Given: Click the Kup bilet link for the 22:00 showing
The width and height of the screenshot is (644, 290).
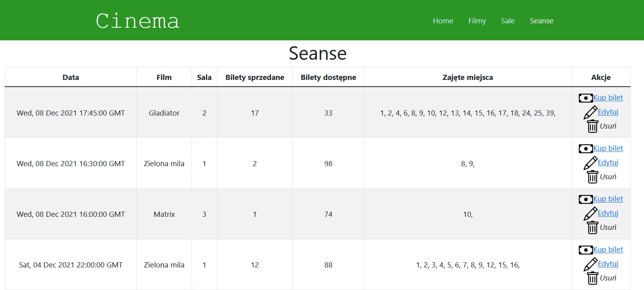Looking at the screenshot, I should coord(608,249).
